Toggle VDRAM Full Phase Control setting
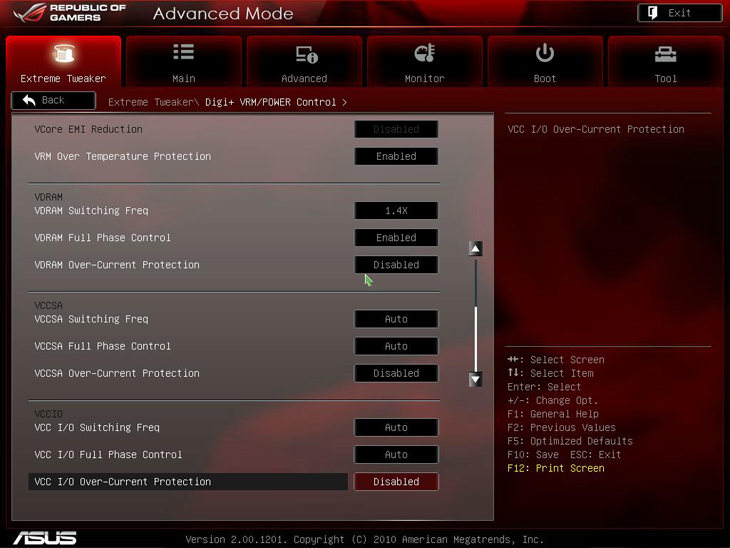730x548 pixels. point(396,238)
